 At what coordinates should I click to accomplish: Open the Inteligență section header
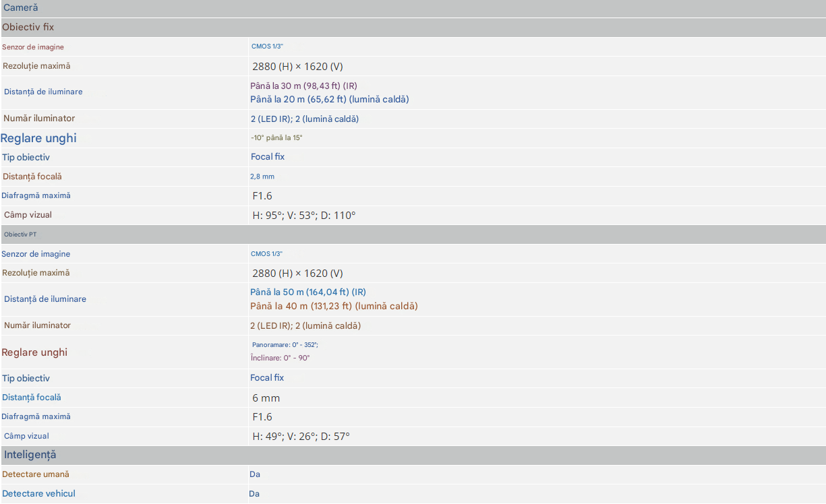[x=30, y=455]
